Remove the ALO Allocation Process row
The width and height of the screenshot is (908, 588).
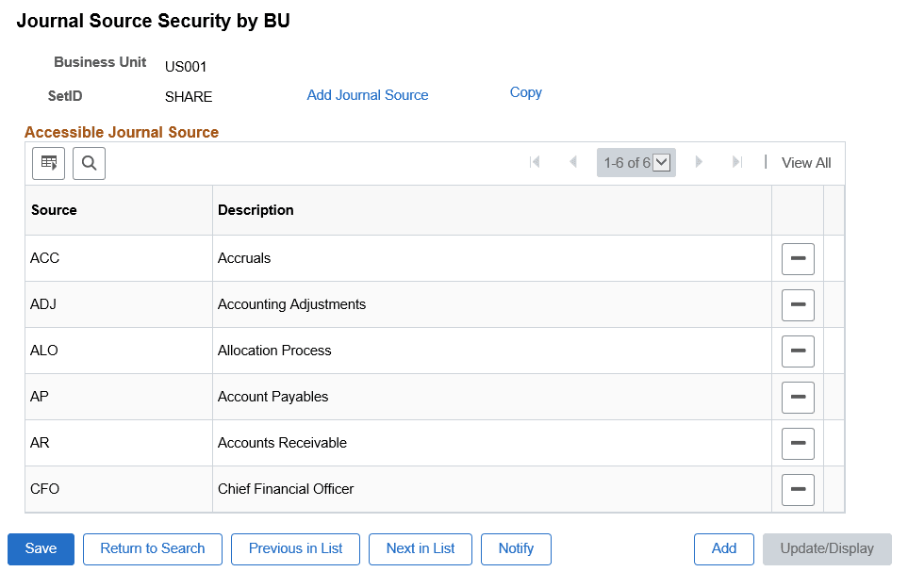pyautogui.click(x=797, y=351)
